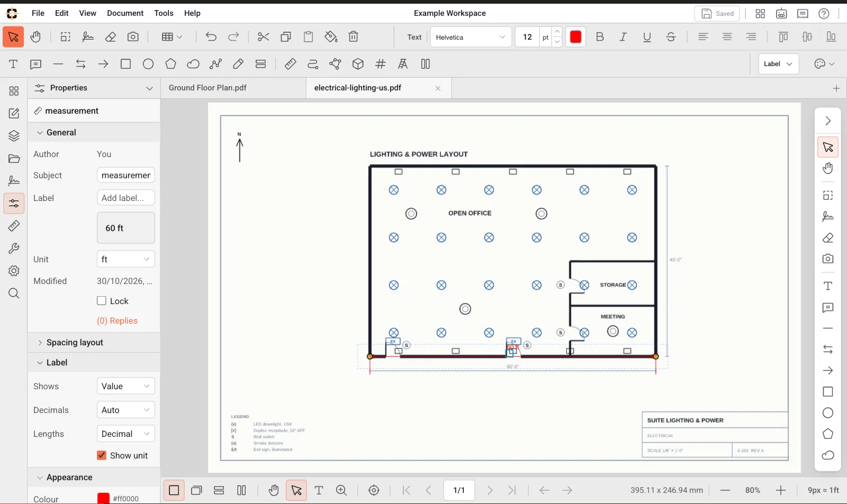847x504 pixels.
Task: Open the File menu
Action: point(38,13)
